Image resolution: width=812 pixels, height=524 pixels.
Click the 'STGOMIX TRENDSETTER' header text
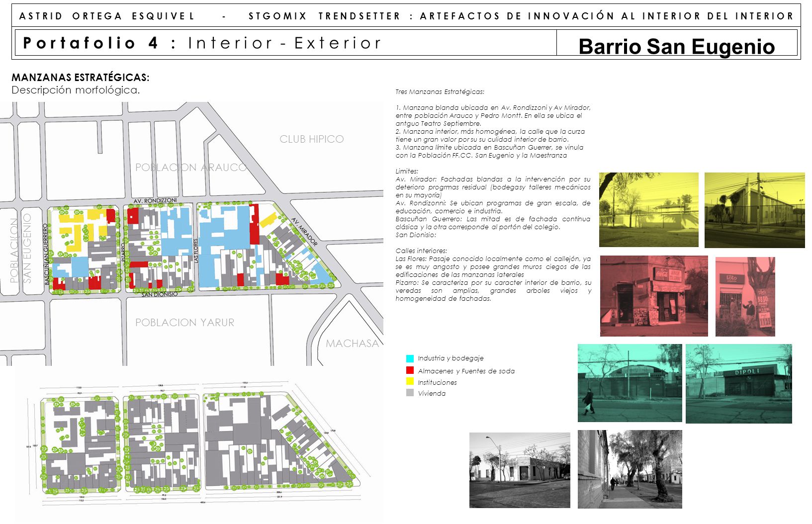[324, 16]
